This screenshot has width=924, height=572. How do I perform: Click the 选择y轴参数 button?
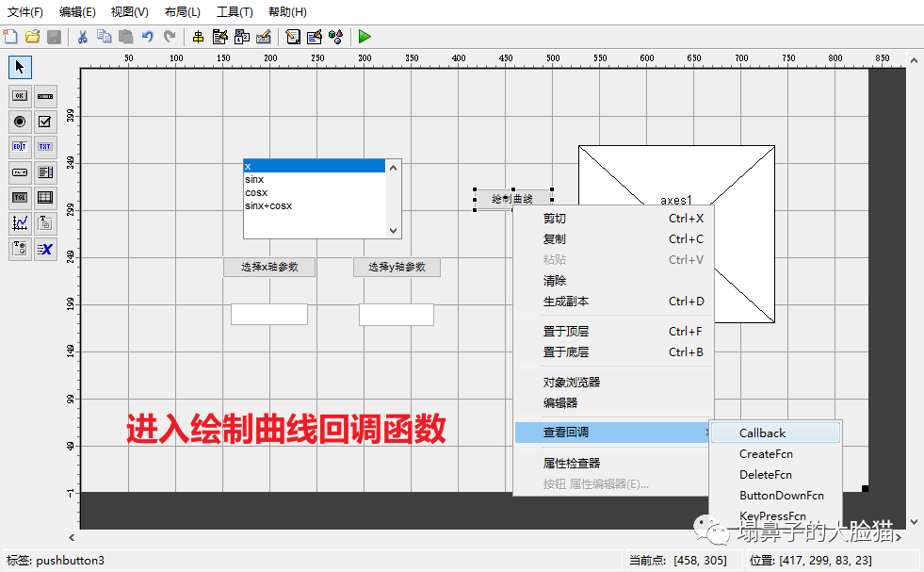(397, 267)
